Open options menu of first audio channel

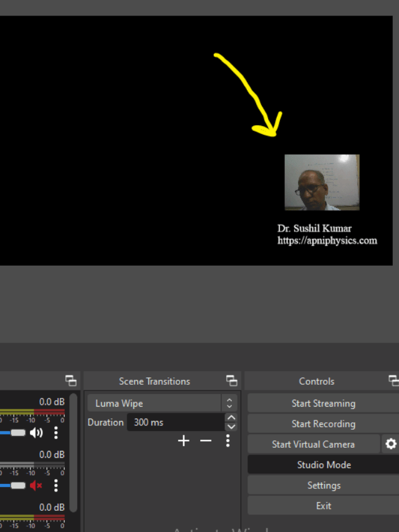pos(56,433)
